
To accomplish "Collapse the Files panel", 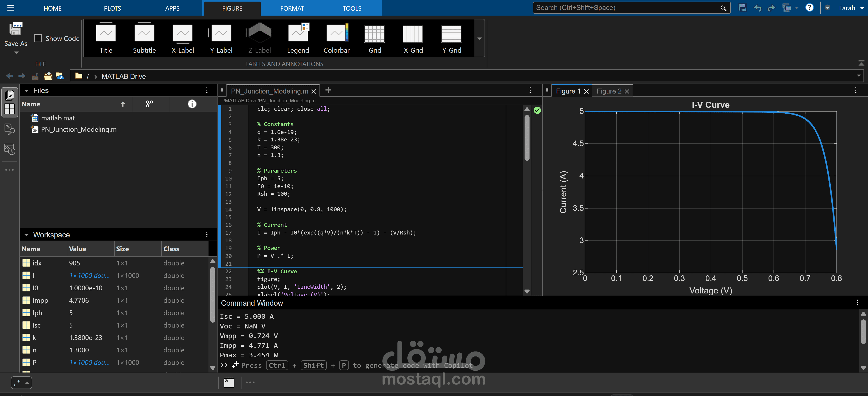I will [x=26, y=91].
